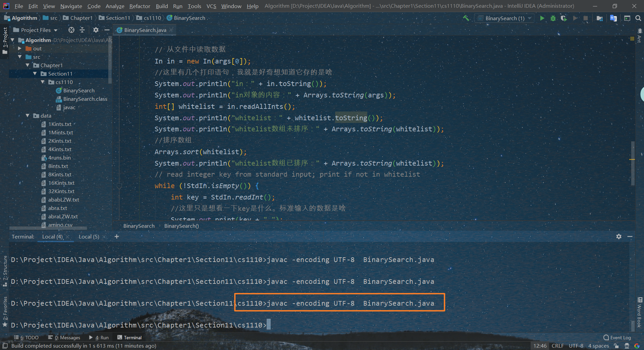Open the Analyze menu
The image size is (644, 350).
115,6
